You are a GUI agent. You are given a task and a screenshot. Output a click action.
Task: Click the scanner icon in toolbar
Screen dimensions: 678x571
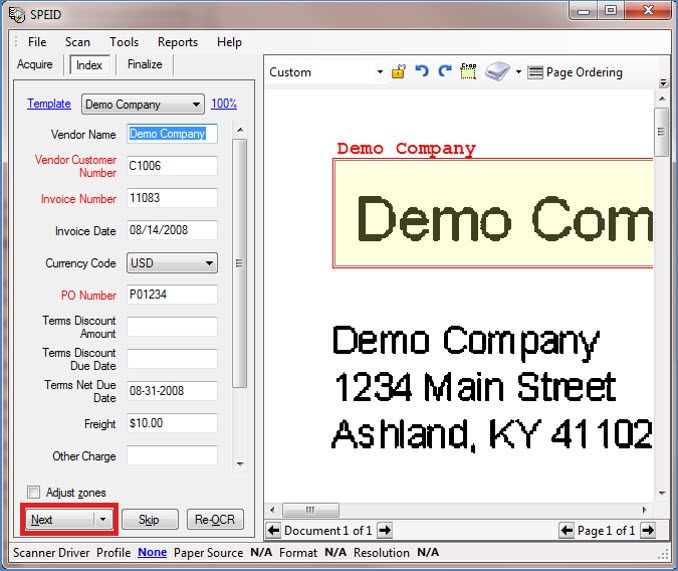[x=497, y=72]
